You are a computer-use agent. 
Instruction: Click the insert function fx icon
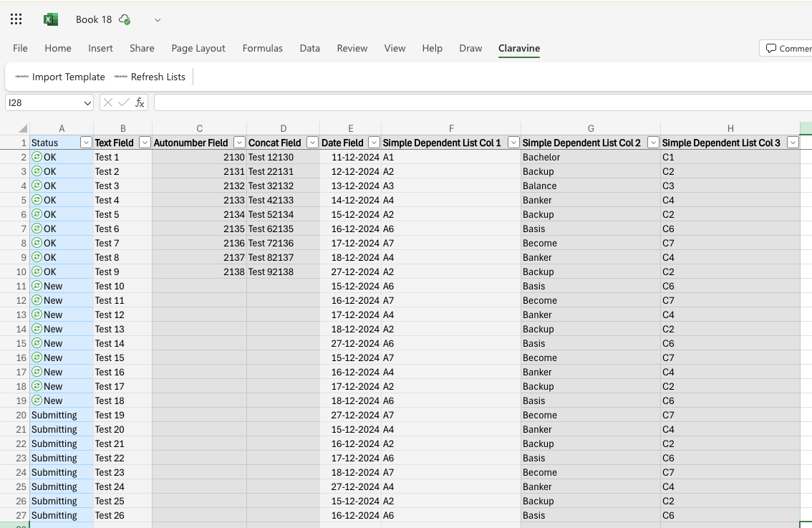tap(140, 102)
